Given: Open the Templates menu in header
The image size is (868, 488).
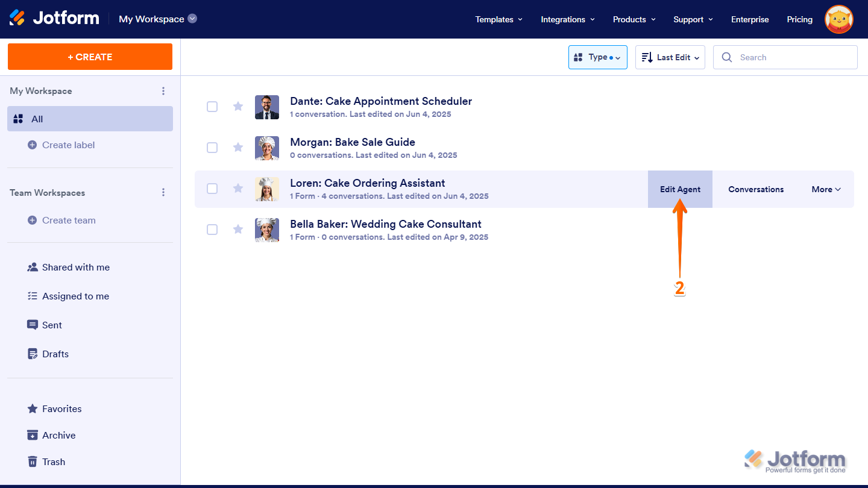Looking at the screenshot, I should 498,19.
